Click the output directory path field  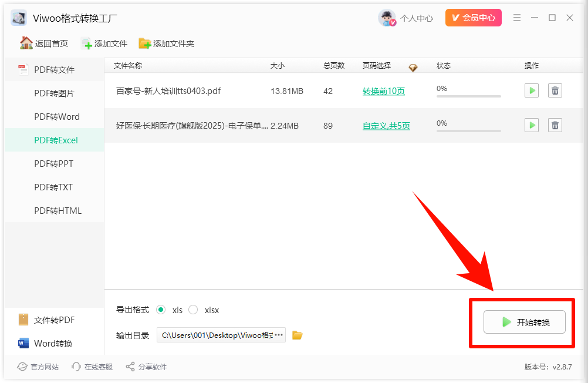tap(221, 335)
